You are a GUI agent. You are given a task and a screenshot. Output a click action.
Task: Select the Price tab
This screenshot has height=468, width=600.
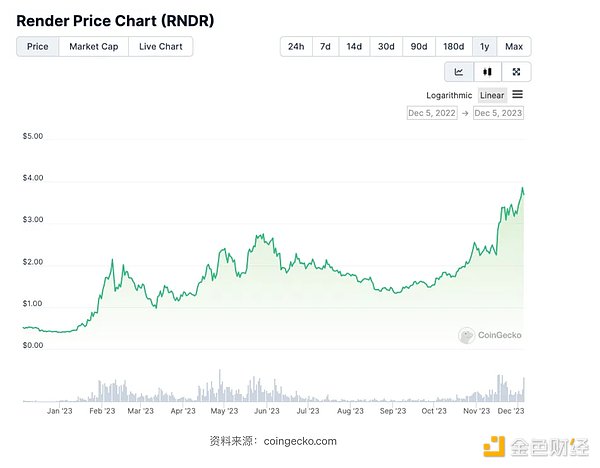coord(38,46)
